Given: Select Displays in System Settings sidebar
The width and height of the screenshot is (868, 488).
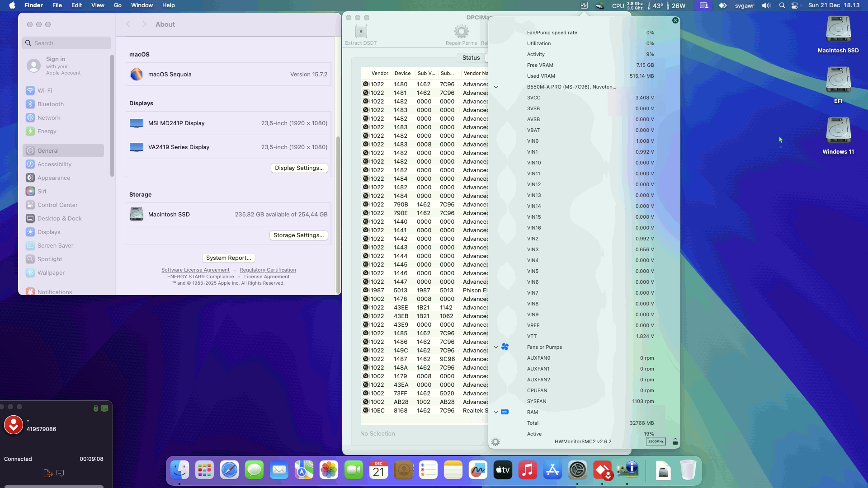Looking at the screenshot, I should pyautogui.click(x=63, y=232).
